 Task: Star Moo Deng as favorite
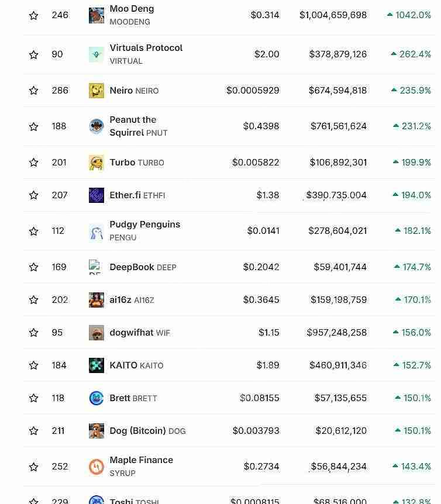pyautogui.click(x=34, y=15)
